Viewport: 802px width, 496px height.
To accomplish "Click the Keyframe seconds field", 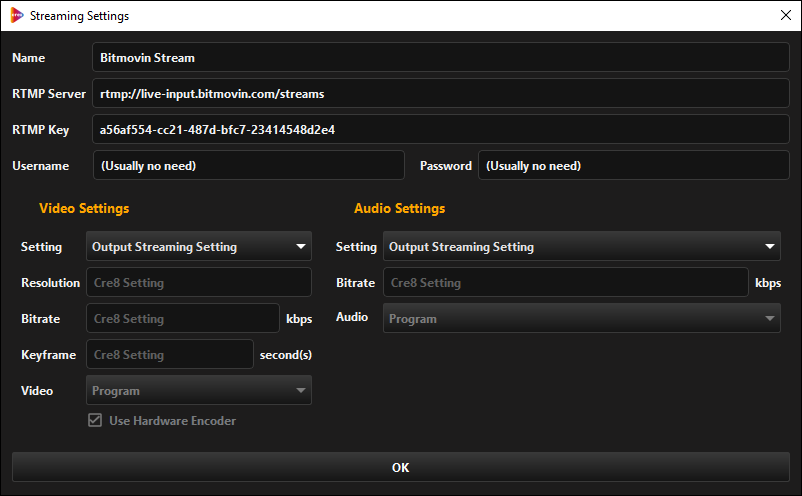I will coord(170,354).
